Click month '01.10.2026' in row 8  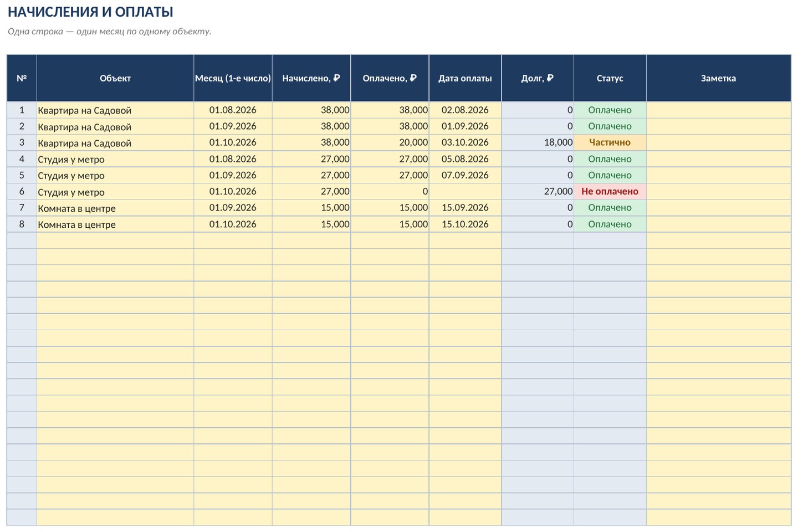[x=233, y=224]
